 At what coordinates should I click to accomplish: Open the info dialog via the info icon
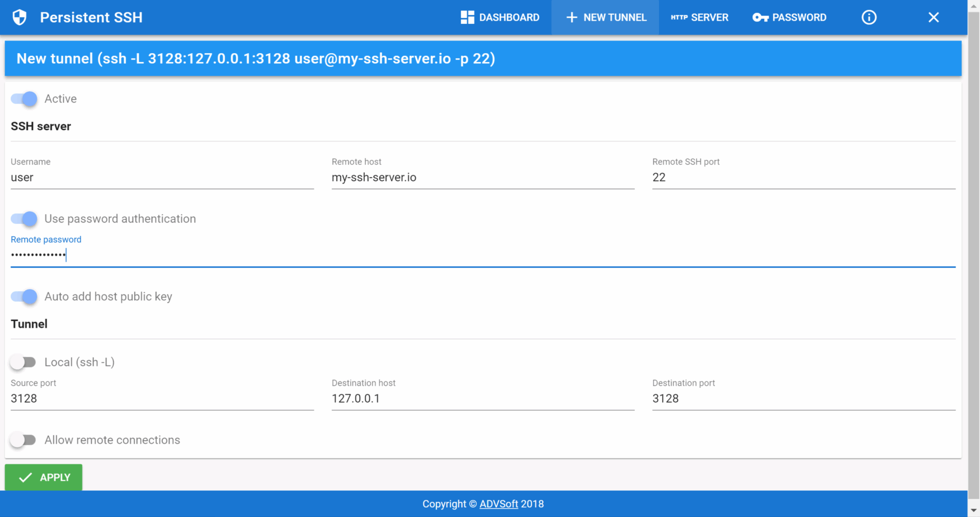coord(869,17)
